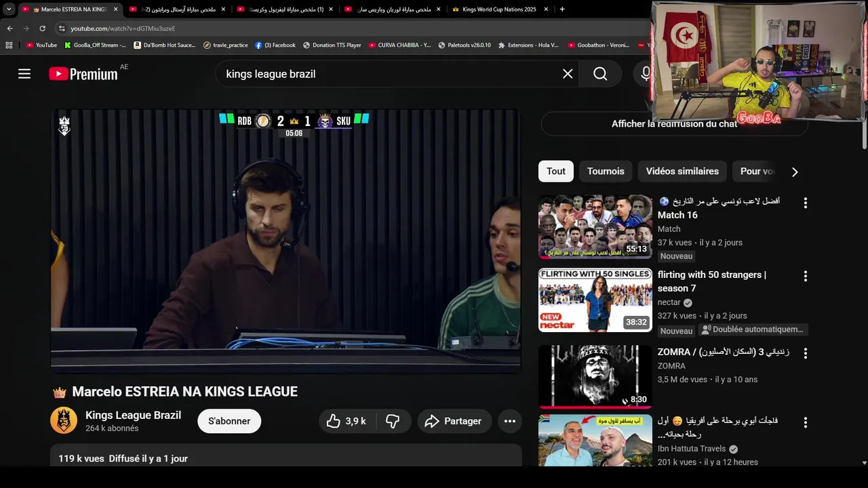Click the '119 k vues' description text
The image size is (868, 488).
[81, 459]
